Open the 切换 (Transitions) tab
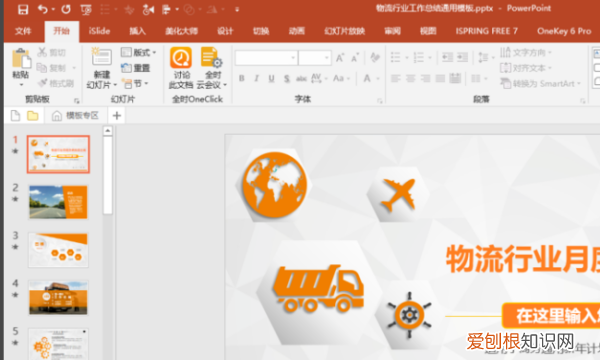 pos(261,31)
